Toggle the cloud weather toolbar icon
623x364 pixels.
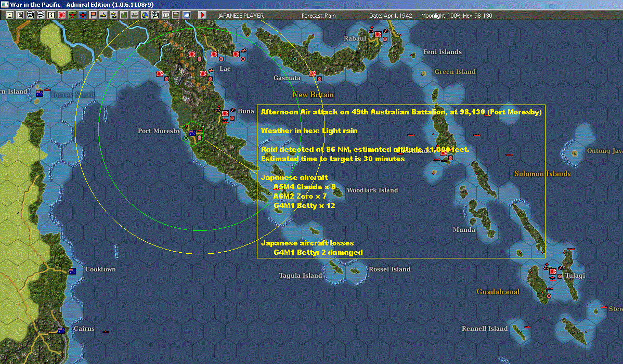click(186, 15)
